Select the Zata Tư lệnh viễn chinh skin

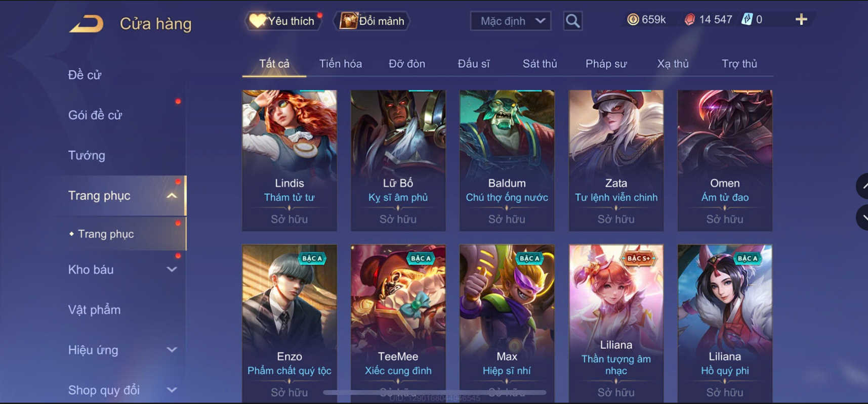tap(616, 160)
